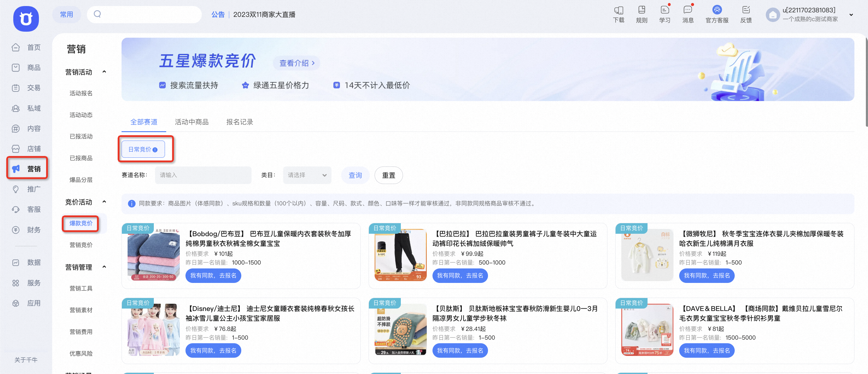
Task: Open the 首页 home sidebar icon
Action: (x=16, y=48)
